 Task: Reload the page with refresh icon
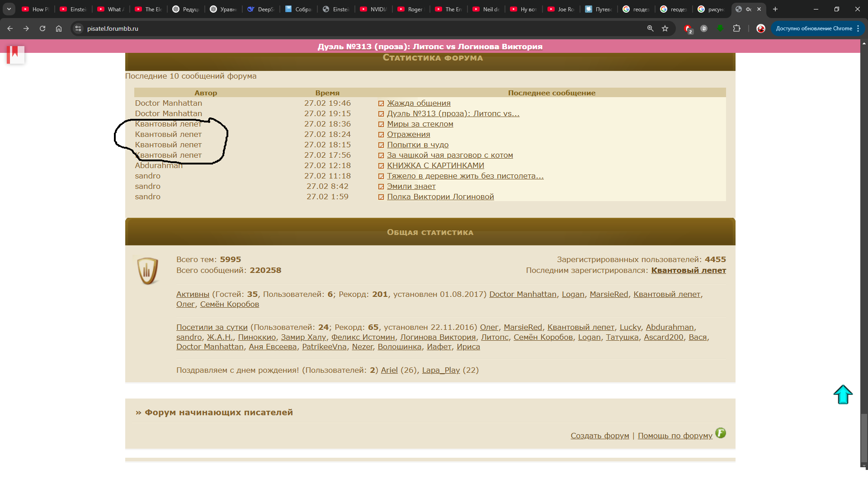pyautogui.click(x=42, y=28)
